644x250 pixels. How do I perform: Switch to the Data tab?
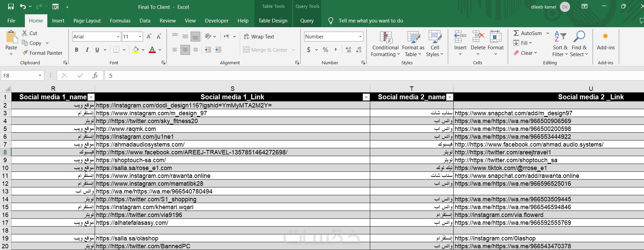[145, 20]
